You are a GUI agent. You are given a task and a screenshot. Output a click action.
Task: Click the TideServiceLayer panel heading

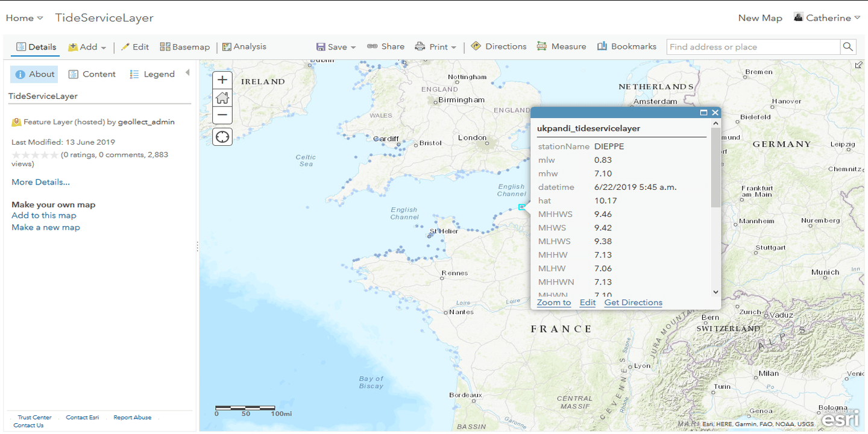[x=43, y=96]
